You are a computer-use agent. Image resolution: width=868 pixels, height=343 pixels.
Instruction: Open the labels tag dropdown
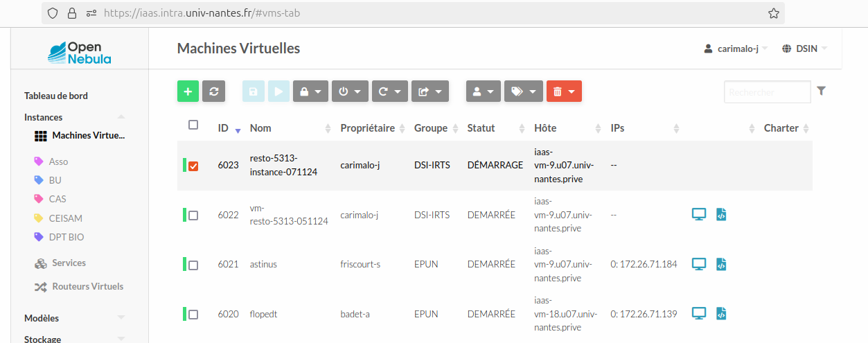[x=524, y=91]
